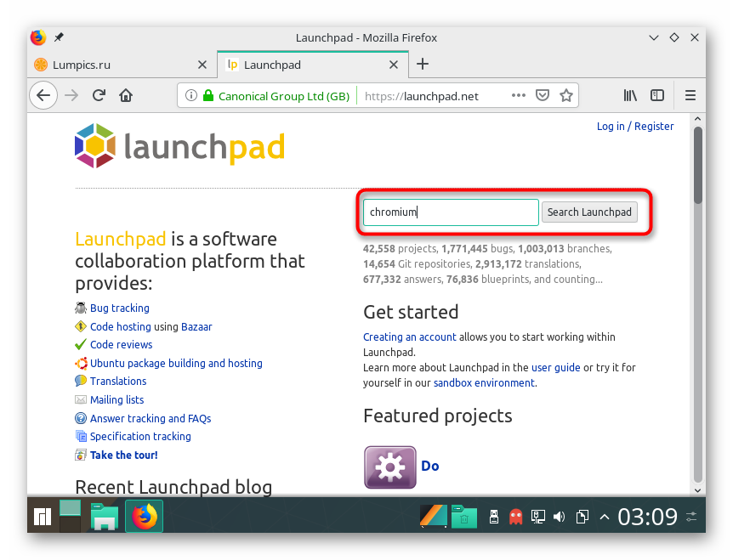Click the Log in / Register link
This screenshot has height=560, width=733.
[635, 126]
